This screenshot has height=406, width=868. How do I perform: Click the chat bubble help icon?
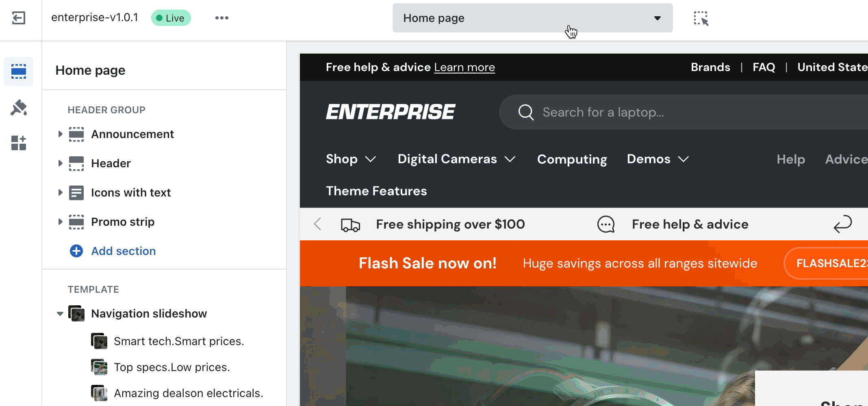[606, 224]
